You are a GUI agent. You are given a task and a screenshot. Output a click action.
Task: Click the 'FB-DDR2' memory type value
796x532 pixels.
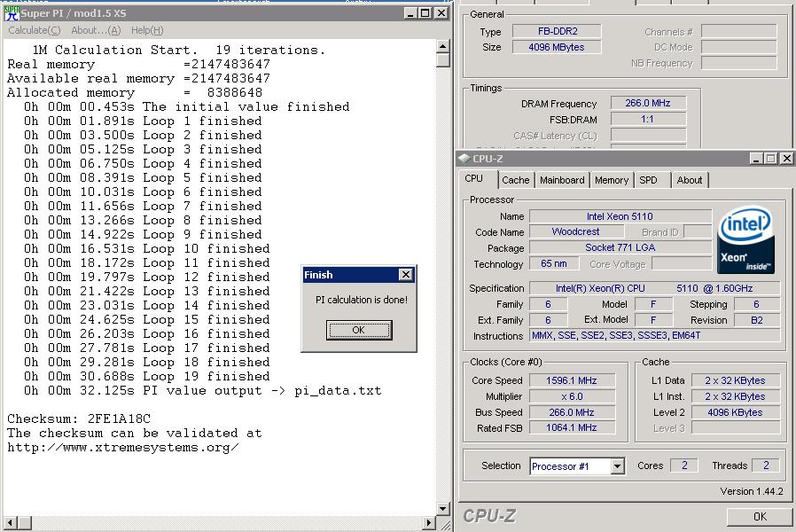click(x=557, y=31)
